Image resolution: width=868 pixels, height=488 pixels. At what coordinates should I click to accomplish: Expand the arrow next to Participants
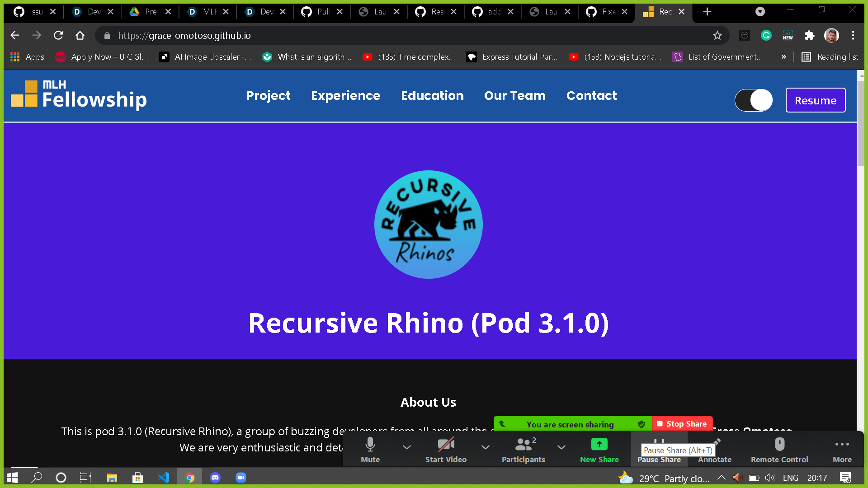tap(561, 447)
